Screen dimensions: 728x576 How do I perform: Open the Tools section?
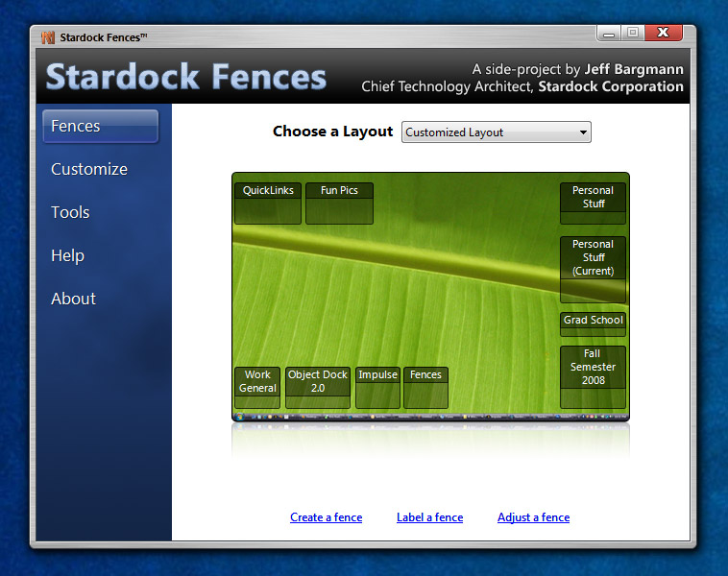(70, 212)
